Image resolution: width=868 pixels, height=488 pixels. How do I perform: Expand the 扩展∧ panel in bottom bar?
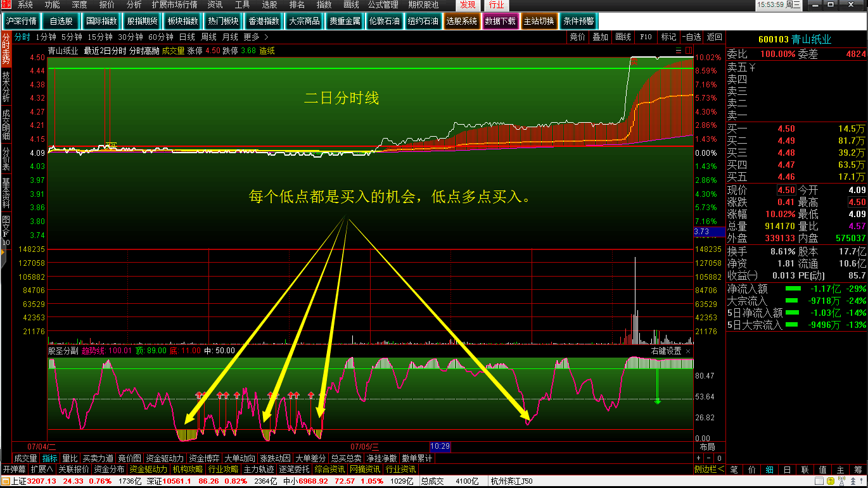(42, 469)
